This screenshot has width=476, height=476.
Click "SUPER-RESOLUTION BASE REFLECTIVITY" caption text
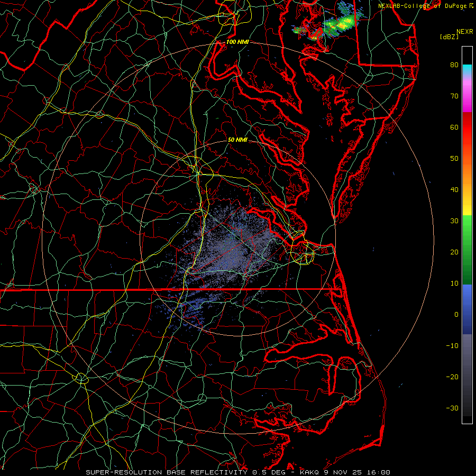coord(167,472)
